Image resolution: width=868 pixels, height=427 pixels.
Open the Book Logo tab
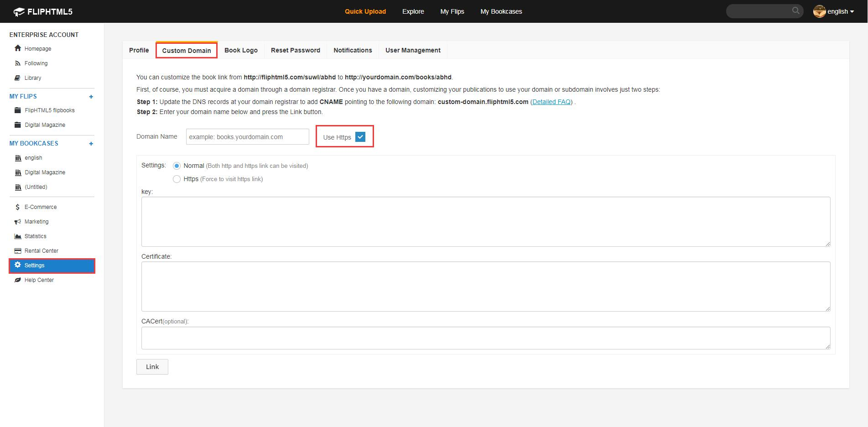pyautogui.click(x=241, y=50)
